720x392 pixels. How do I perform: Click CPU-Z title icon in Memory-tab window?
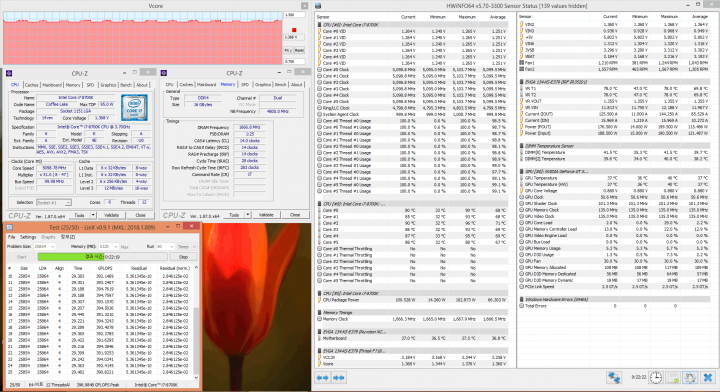[x=163, y=73]
